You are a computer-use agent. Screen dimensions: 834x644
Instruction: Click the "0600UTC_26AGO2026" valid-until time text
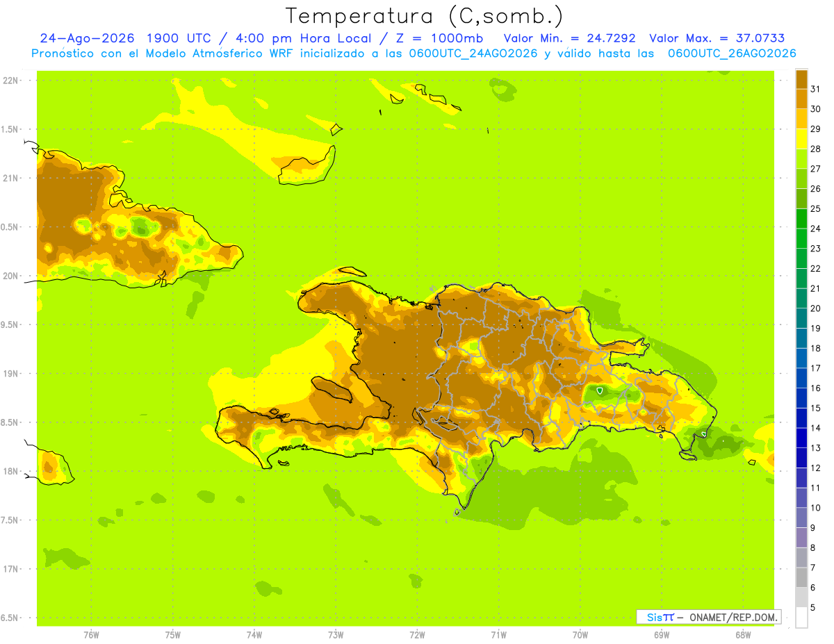pos(732,53)
